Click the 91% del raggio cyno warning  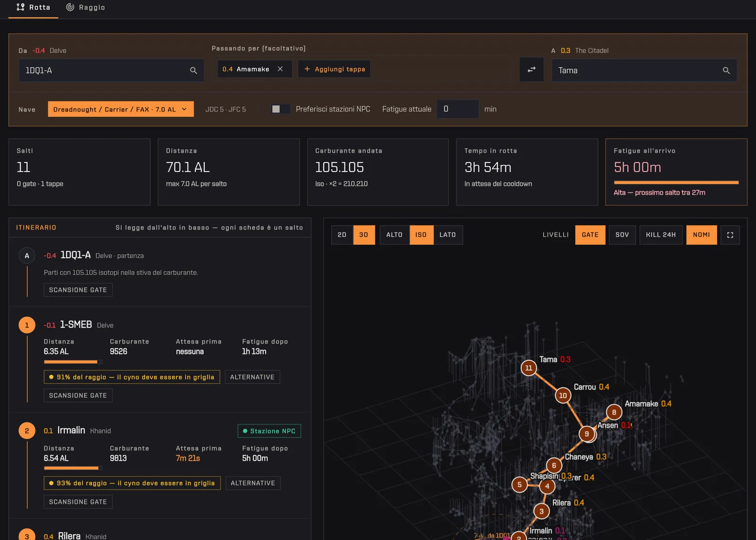click(x=132, y=377)
